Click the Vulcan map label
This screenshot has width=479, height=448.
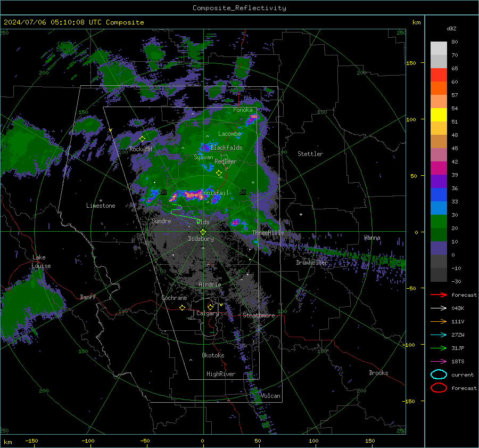(270, 396)
